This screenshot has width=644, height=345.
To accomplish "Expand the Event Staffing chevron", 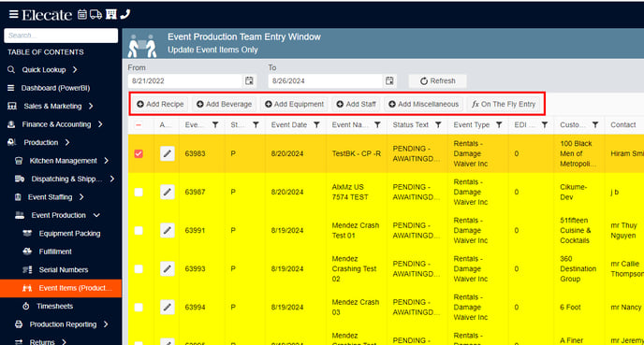I will pos(81,197).
